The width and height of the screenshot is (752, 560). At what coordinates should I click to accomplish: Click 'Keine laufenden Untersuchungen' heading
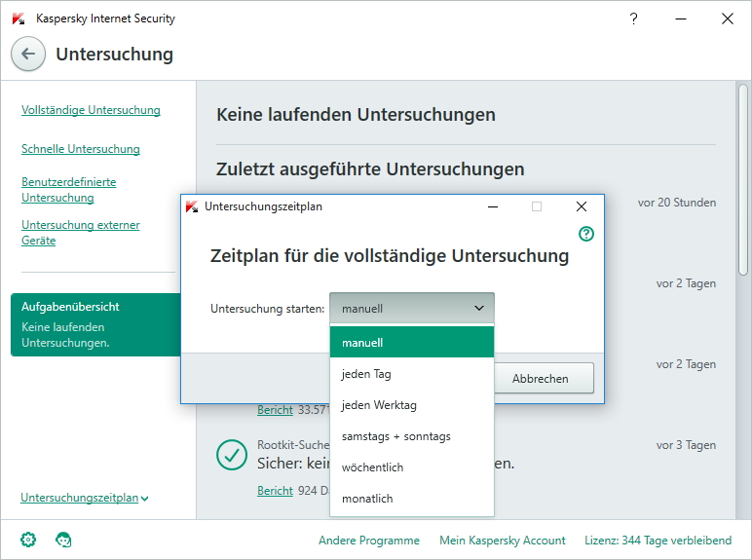[x=356, y=115]
